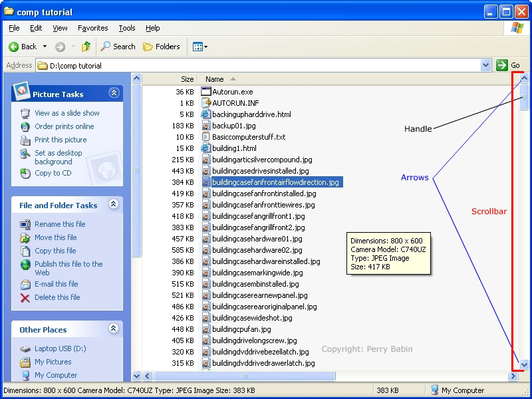This screenshot has height=399, width=532.
Task: Collapse the File and Folder Tasks panel
Action: coord(113,204)
